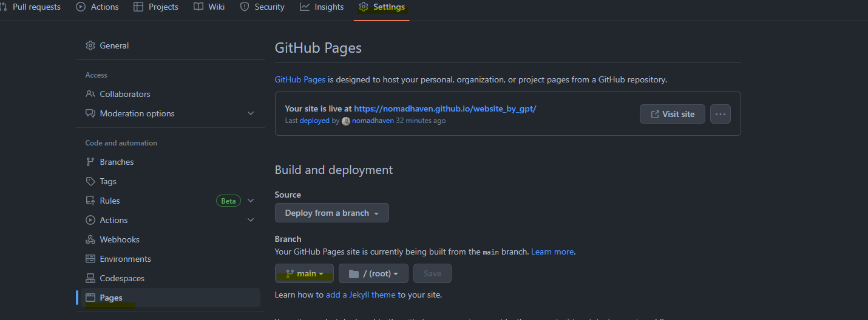
Task: Open the three-dots menu beside Visit site
Action: pyautogui.click(x=721, y=114)
